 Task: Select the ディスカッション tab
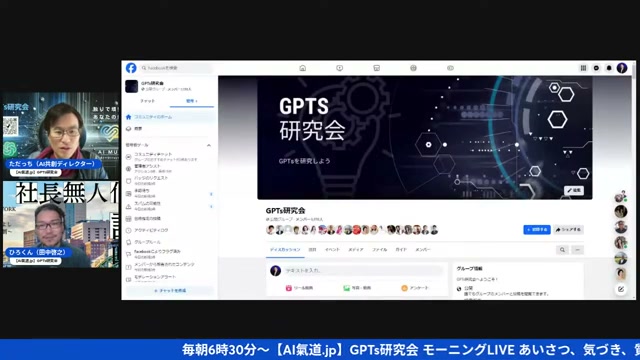point(285,249)
